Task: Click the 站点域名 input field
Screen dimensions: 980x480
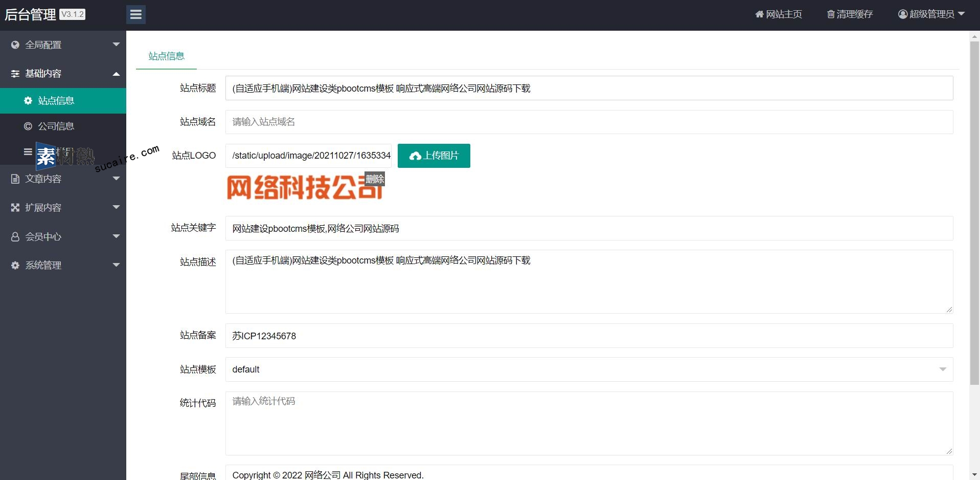Action: (x=589, y=122)
